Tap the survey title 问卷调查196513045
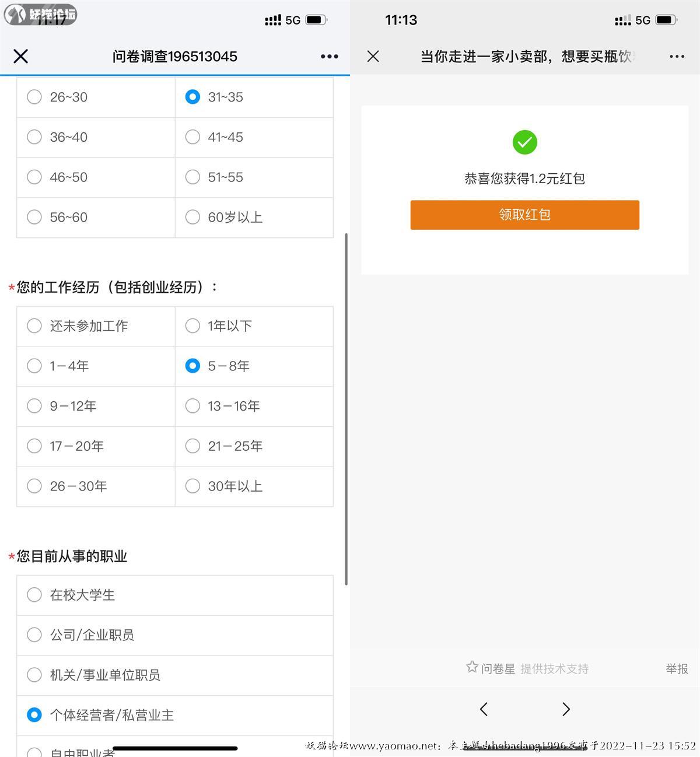Screen dimensions: 700x757 (175, 57)
